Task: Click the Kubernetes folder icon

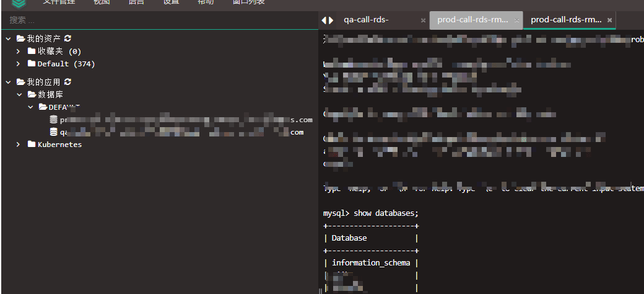Action: [x=31, y=145]
